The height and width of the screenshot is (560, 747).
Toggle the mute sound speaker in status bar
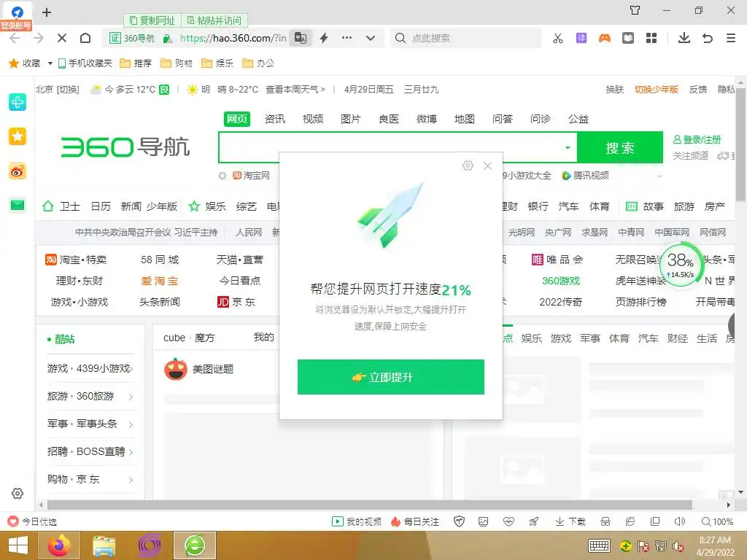(x=680, y=522)
